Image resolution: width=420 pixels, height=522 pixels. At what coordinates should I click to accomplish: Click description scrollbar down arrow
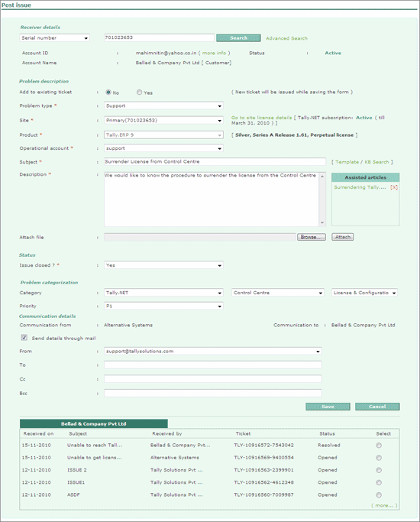(x=322, y=222)
